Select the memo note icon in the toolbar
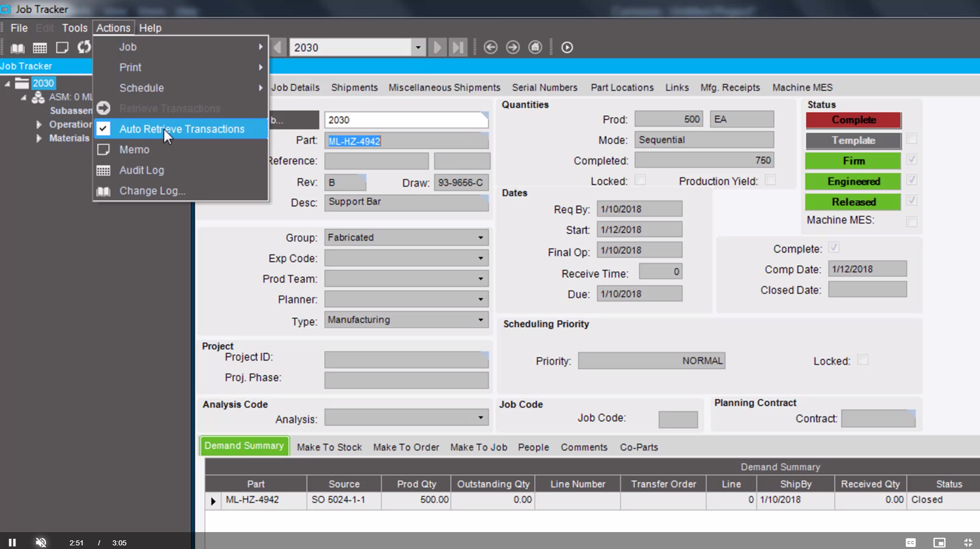 pos(62,47)
